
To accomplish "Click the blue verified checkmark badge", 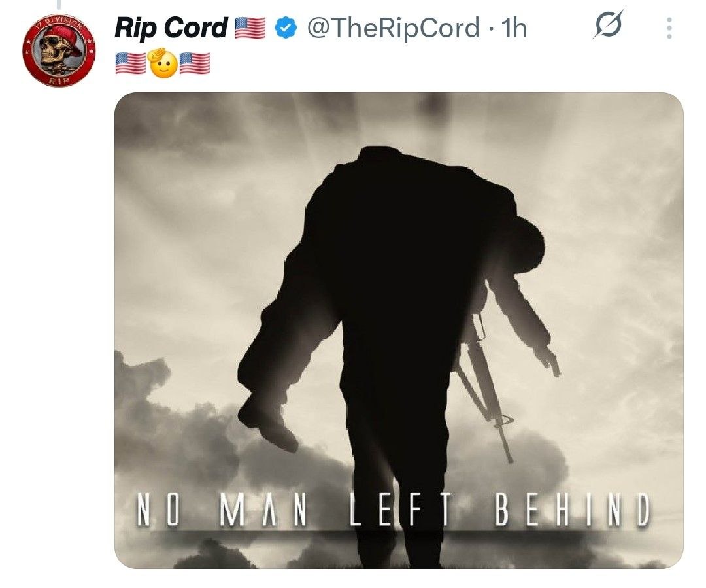I will pyautogui.click(x=286, y=28).
